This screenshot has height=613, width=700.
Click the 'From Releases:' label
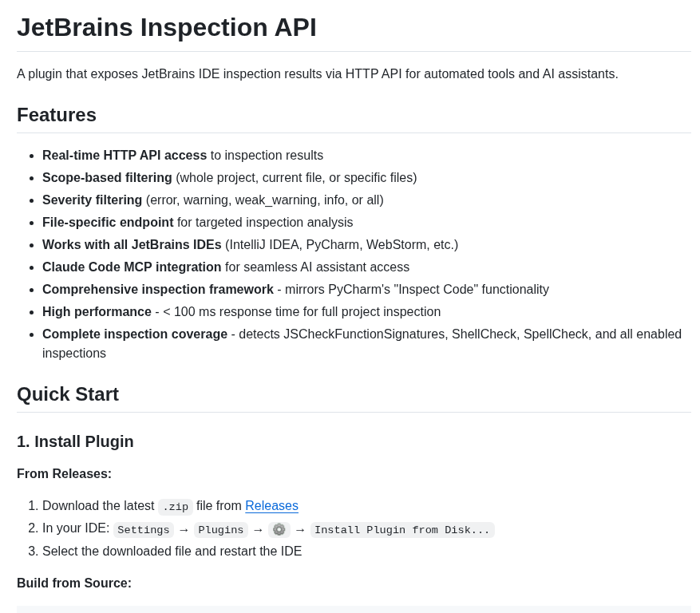pos(65,473)
